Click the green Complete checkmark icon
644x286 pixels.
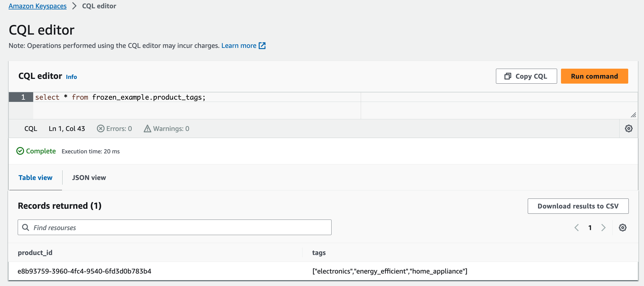point(20,151)
